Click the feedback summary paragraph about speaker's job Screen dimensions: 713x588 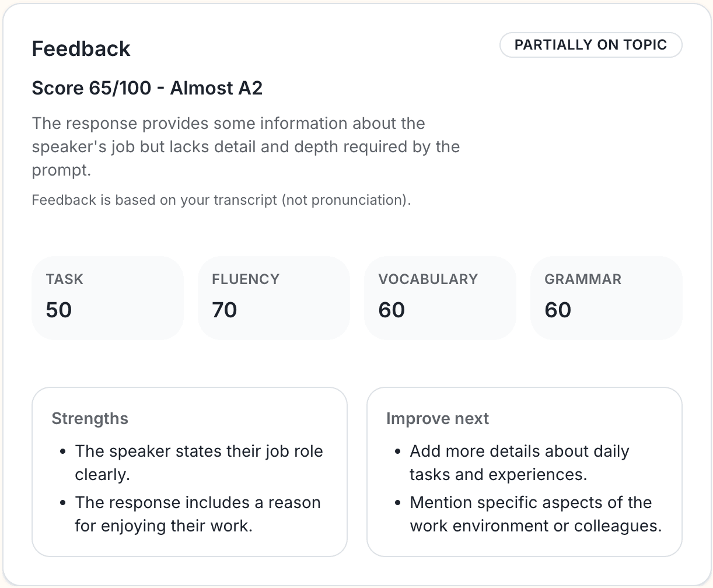(246, 146)
